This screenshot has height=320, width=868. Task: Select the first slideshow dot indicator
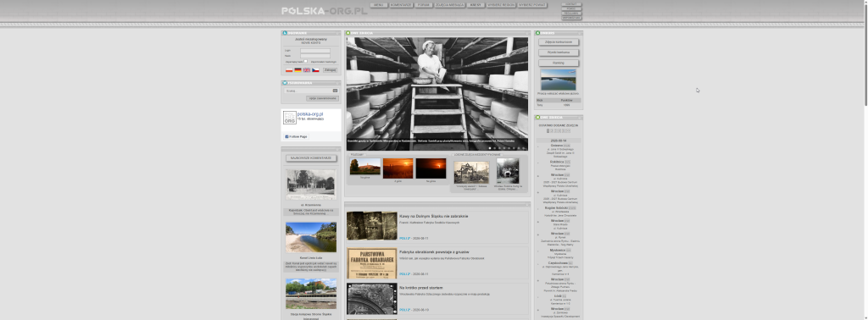490,148
